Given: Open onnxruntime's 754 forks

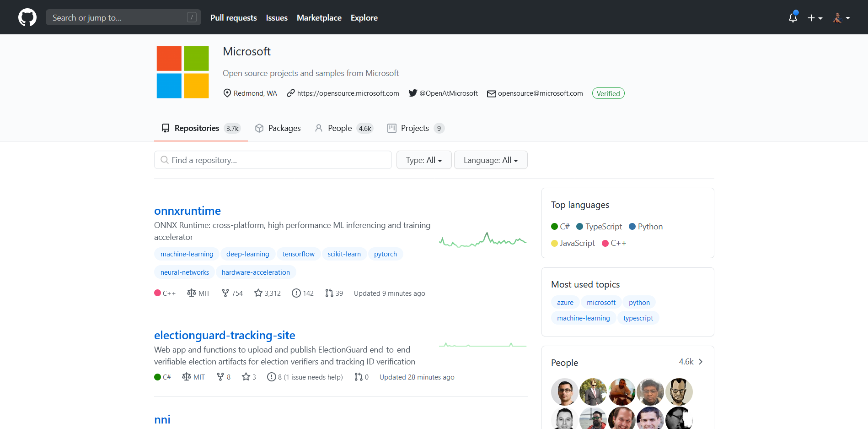Looking at the screenshot, I should 232,293.
